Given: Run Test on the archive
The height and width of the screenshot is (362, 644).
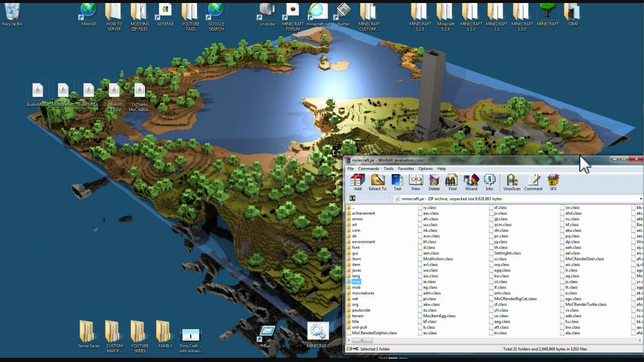Looking at the screenshot, I should 397,182.
